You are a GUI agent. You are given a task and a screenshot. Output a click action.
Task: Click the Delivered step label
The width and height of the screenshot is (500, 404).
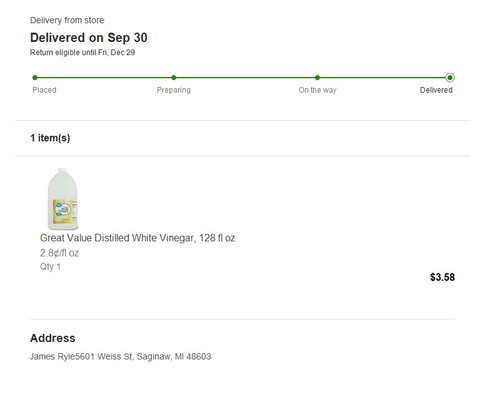coord(436,90)
